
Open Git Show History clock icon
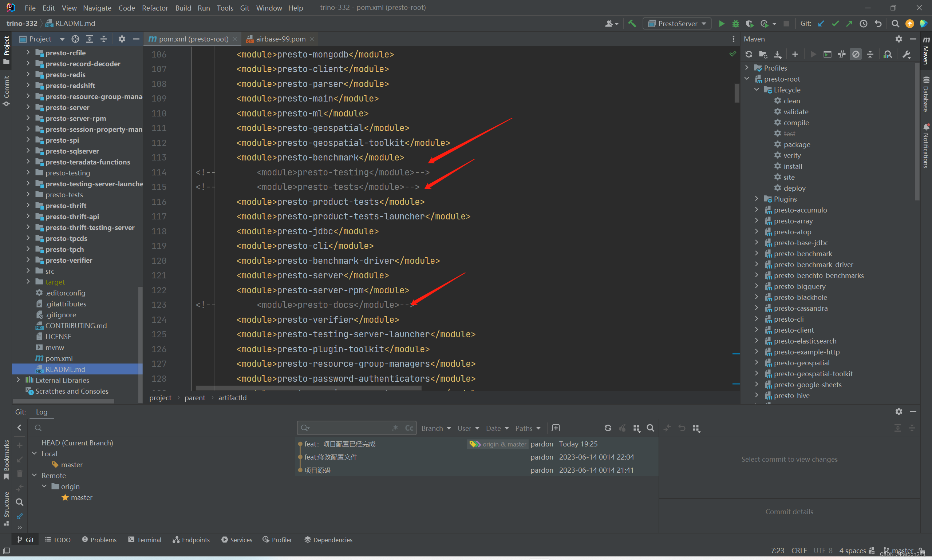click(x=863, y=24)
